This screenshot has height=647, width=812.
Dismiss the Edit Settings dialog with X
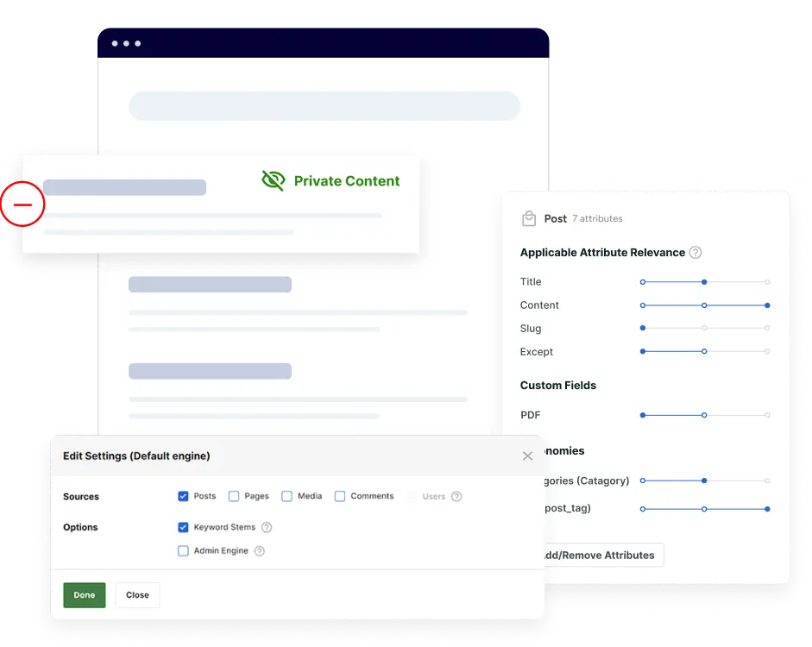[x=527, y=455]
